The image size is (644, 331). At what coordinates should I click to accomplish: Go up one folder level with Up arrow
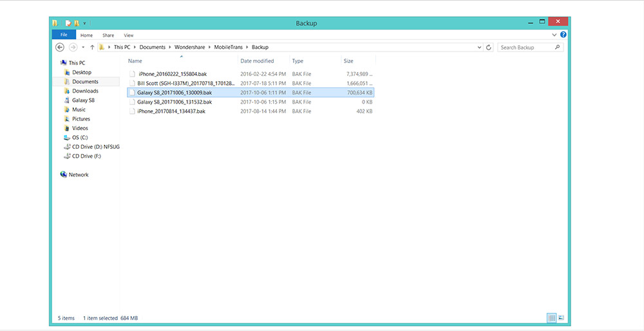92,47
